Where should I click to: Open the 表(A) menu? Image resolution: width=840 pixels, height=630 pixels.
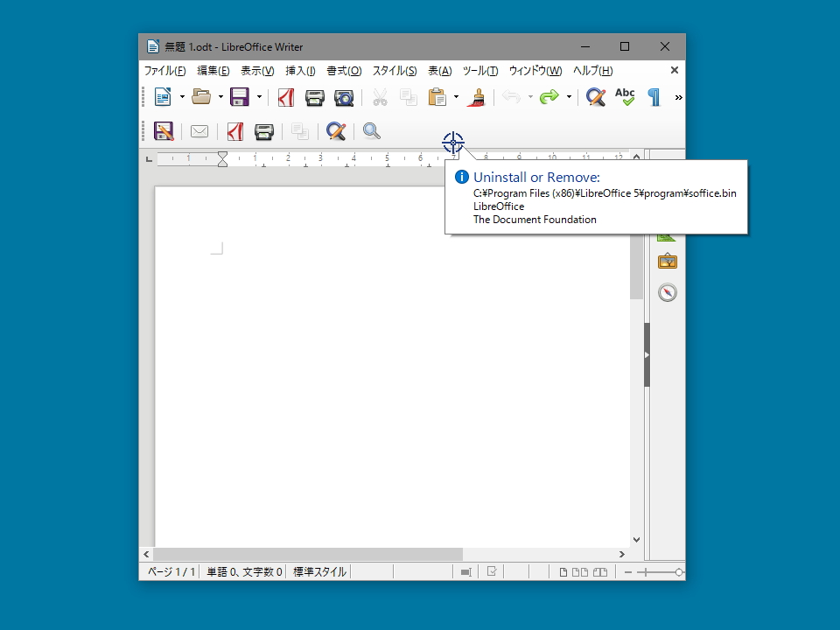click(440, 71)
